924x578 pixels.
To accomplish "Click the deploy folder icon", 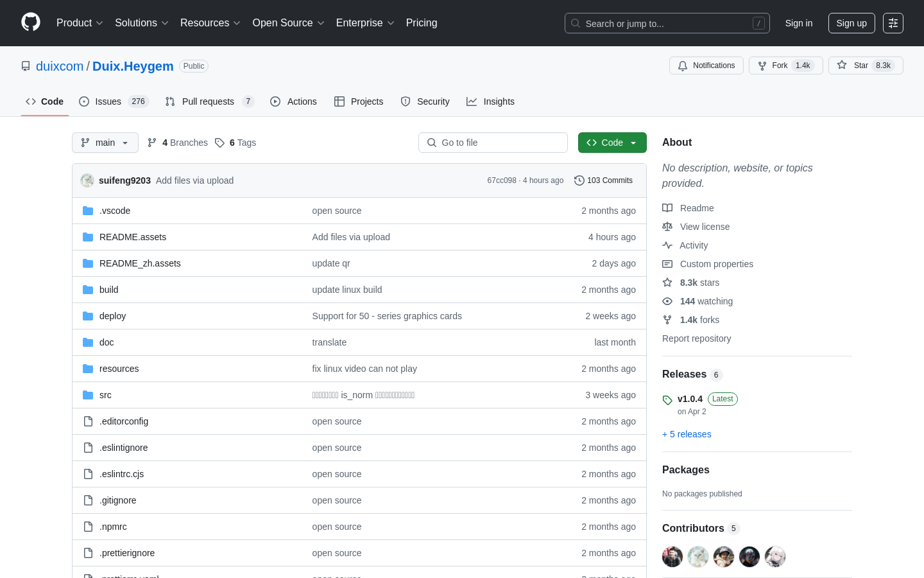I will click(x=88, y=316).
